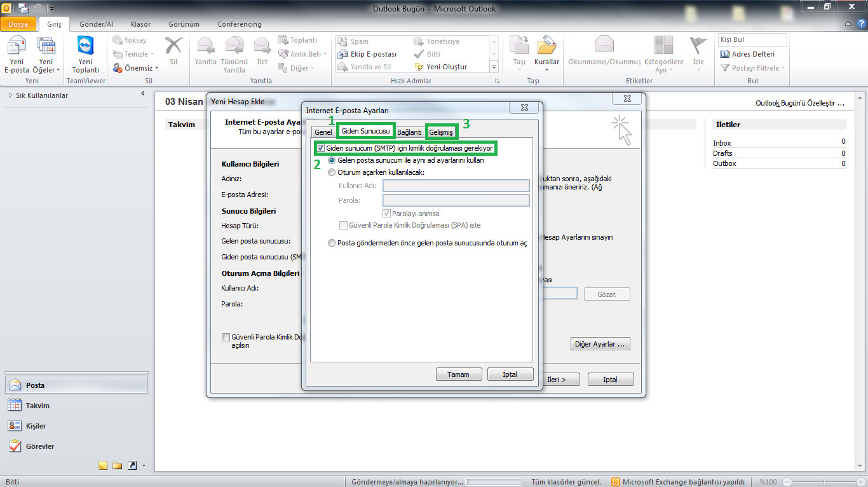This screenshot has height=487, width=868.
Task: Click the Kullanıcı Adı input field
Action: [x=456, y=185]
